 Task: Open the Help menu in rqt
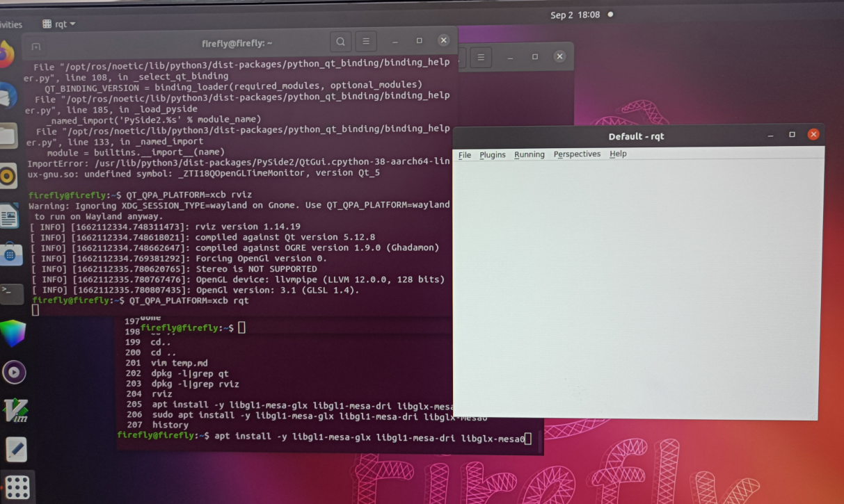(x=617, y=154)
